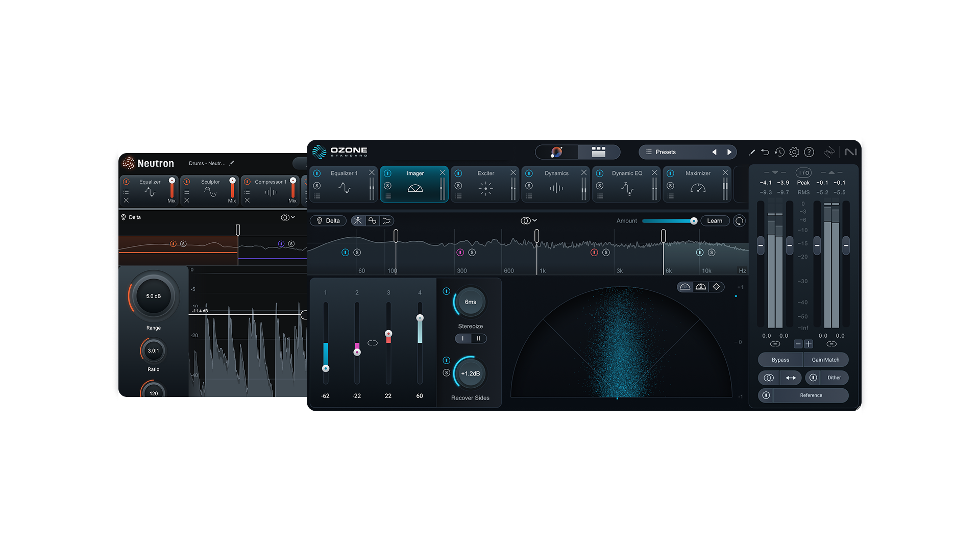Select the Lissajous diamond vectorscope view
This screenshot has width=980, height=551.
716,287
